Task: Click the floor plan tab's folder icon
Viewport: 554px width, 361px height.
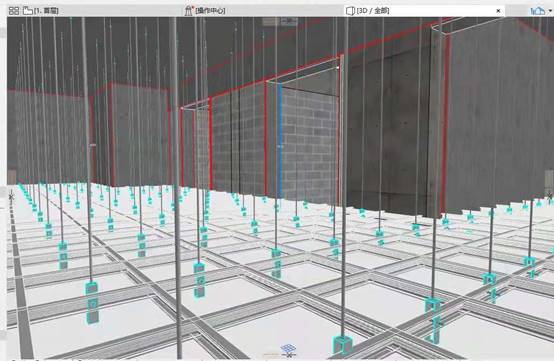Action: click(x=28, y=11)
